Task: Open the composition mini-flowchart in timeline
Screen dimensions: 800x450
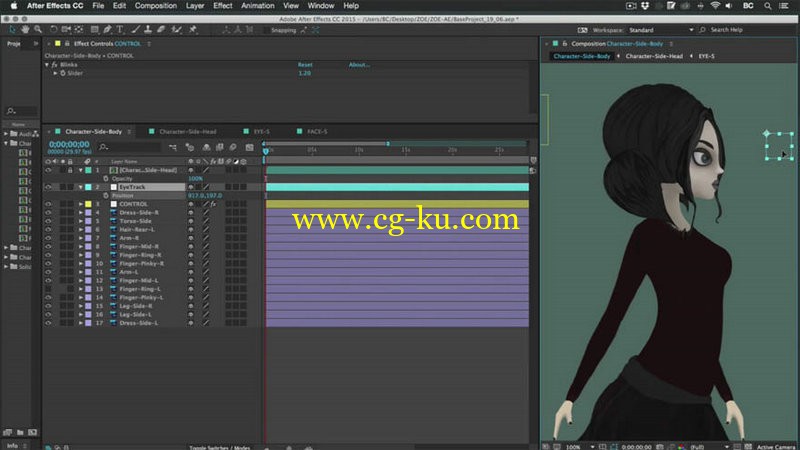Action: pyautogui.click(x=172, y=147)
